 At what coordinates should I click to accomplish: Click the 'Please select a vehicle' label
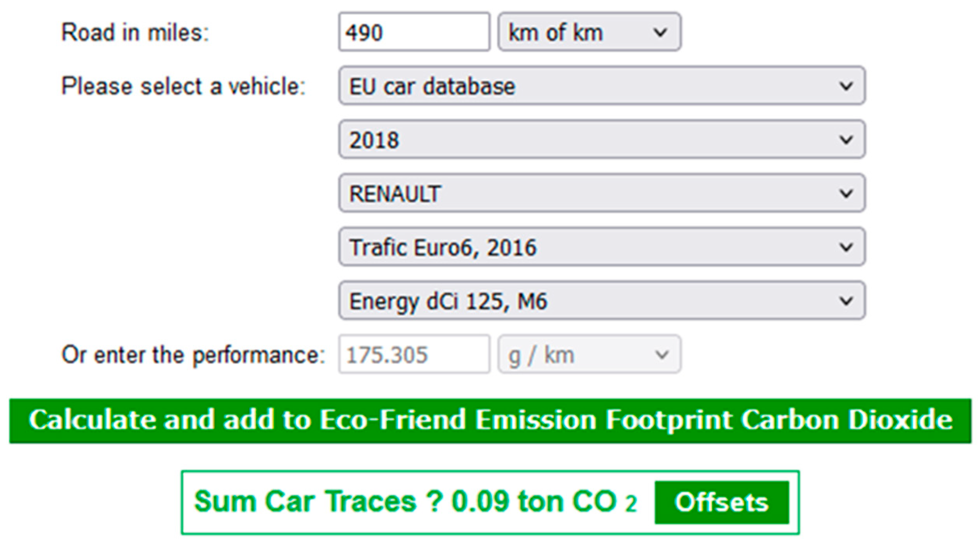coord(183,86)
